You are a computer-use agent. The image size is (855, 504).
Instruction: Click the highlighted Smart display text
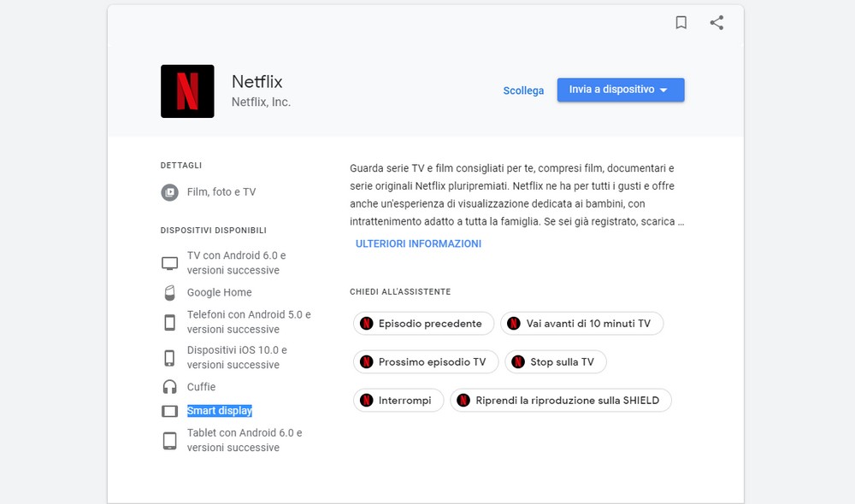pos(220,411)
